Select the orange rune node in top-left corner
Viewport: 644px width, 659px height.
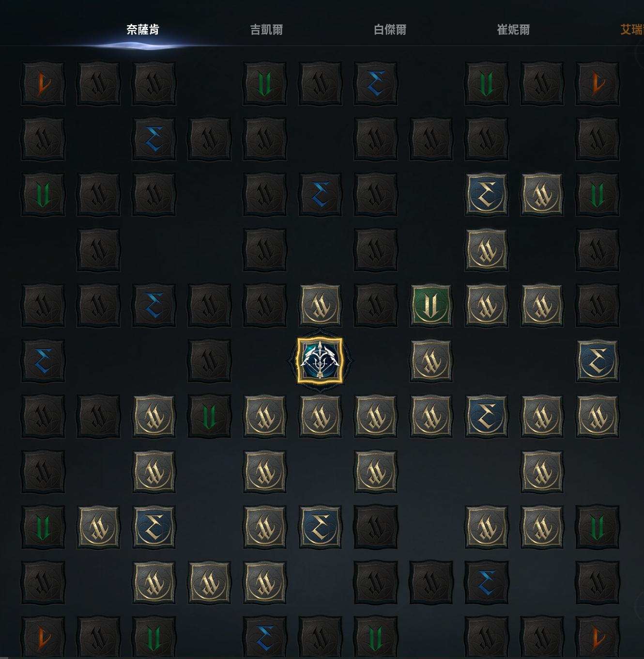pos(43,83)
